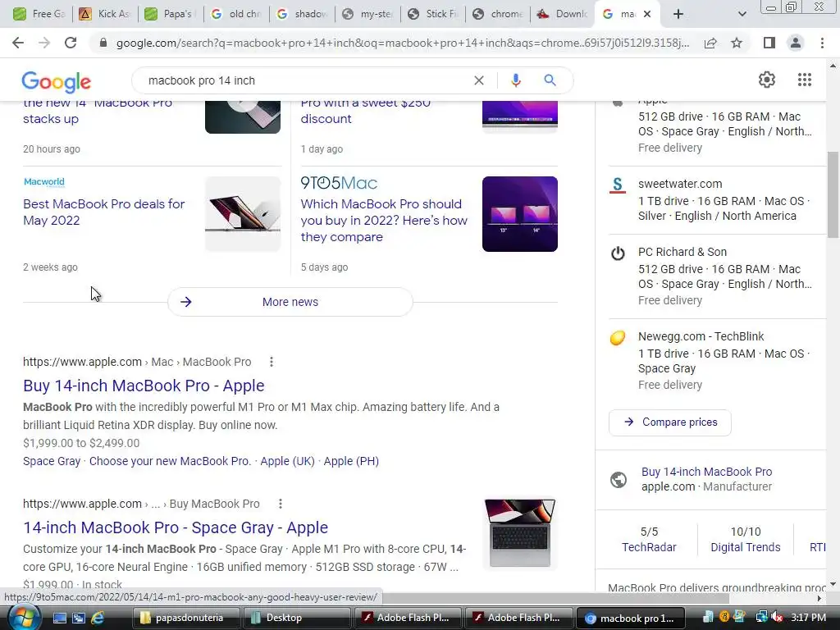Open 14-inch MacBook Pro - Space Gray result
Viewport: 840px width, 630px height.
176,527
